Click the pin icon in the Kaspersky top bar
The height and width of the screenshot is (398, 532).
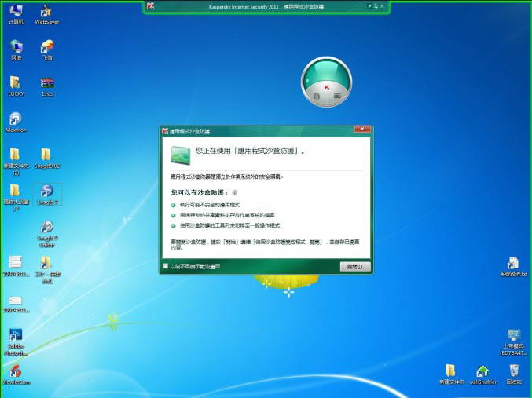369,6
